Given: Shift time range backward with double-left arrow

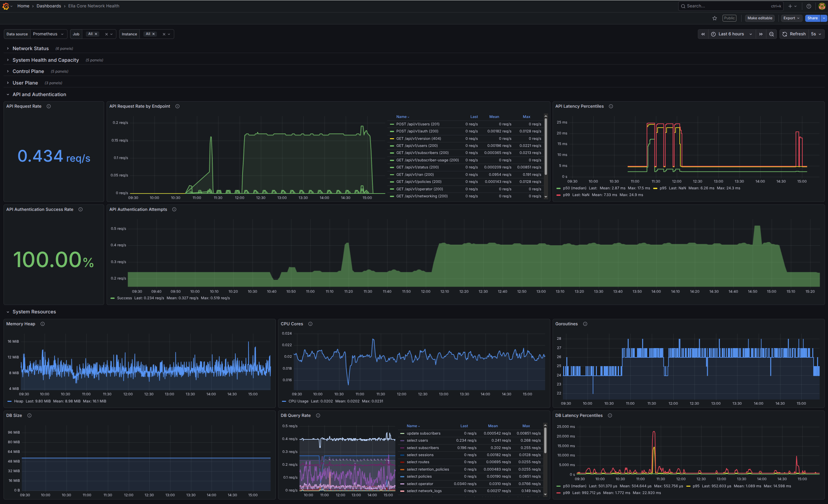Looking at the screenshot, I should tap(703, 34).
